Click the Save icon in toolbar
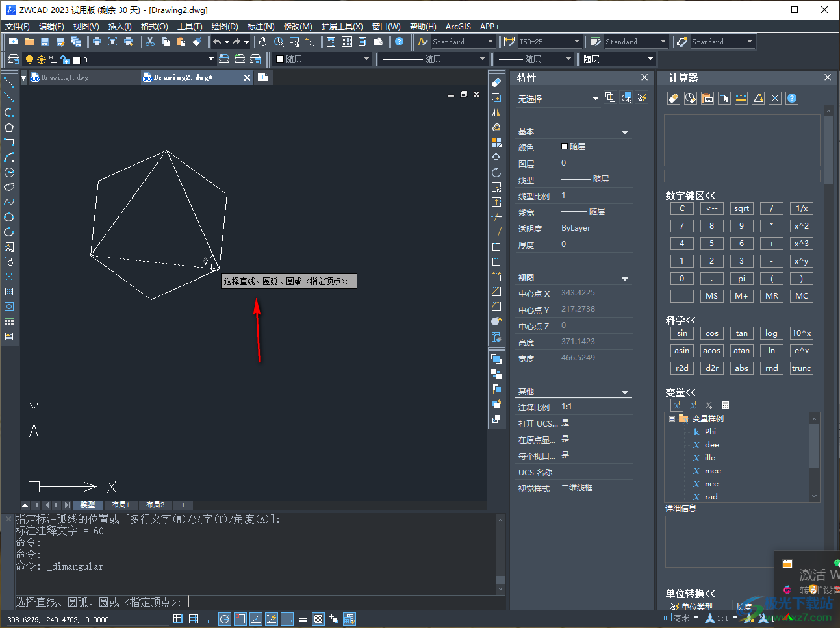The image size is (840, 628). (x=45, y=42)
